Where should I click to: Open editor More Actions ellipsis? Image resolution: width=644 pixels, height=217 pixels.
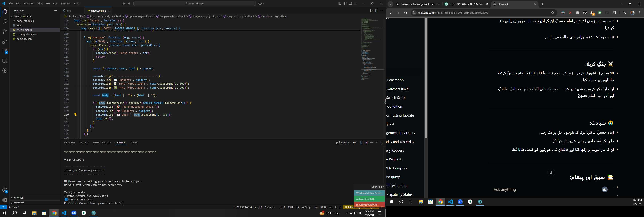(382, 11)
